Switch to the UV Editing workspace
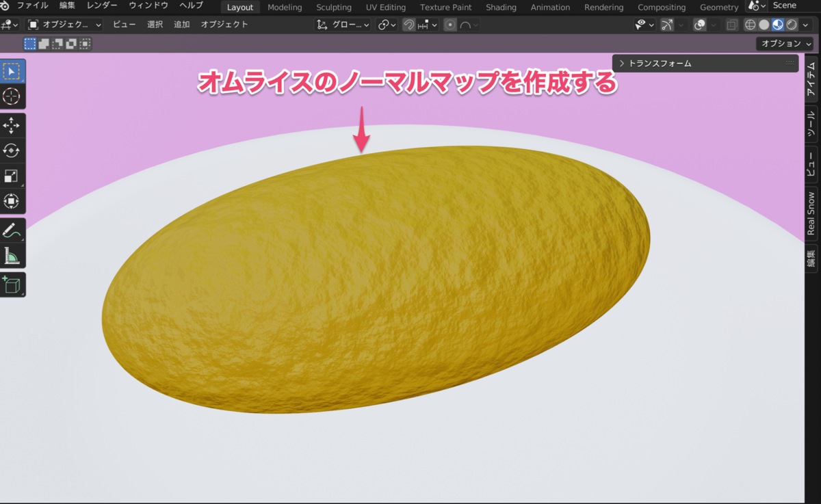 (x=386, y=8)
